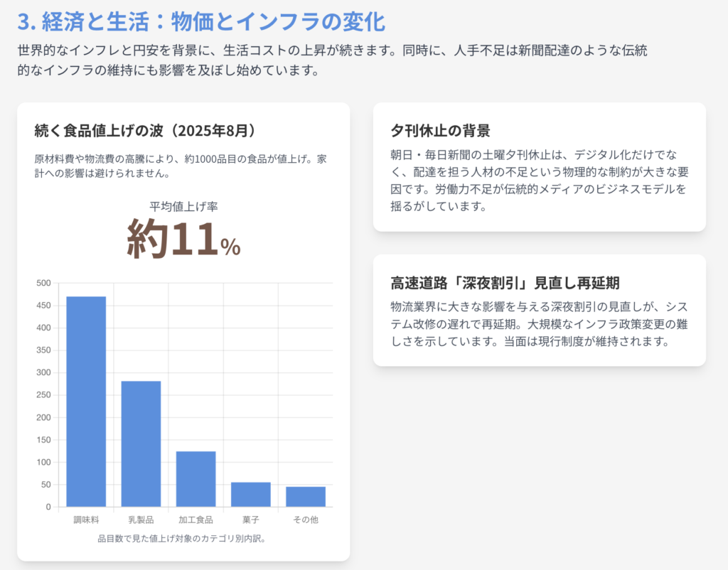
Task: Click the 菓子 axis label
Action: [251, 520]
